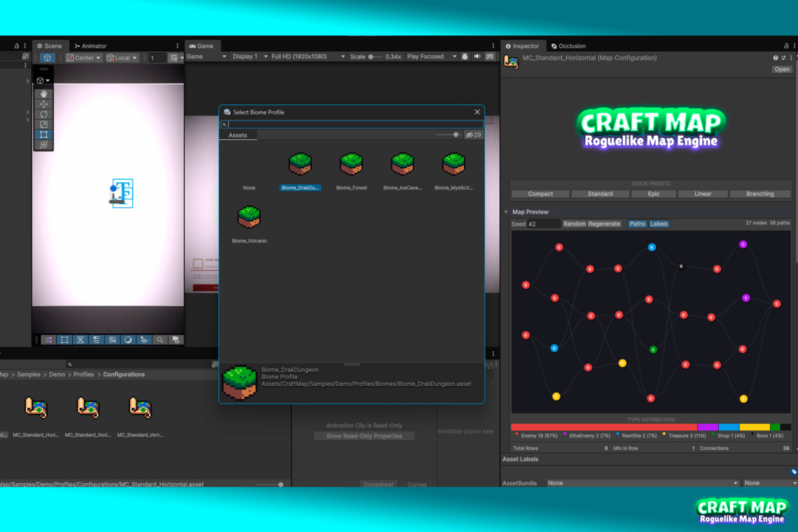
Task: Adjust Project window icon size slider
Action: [270, 485]
